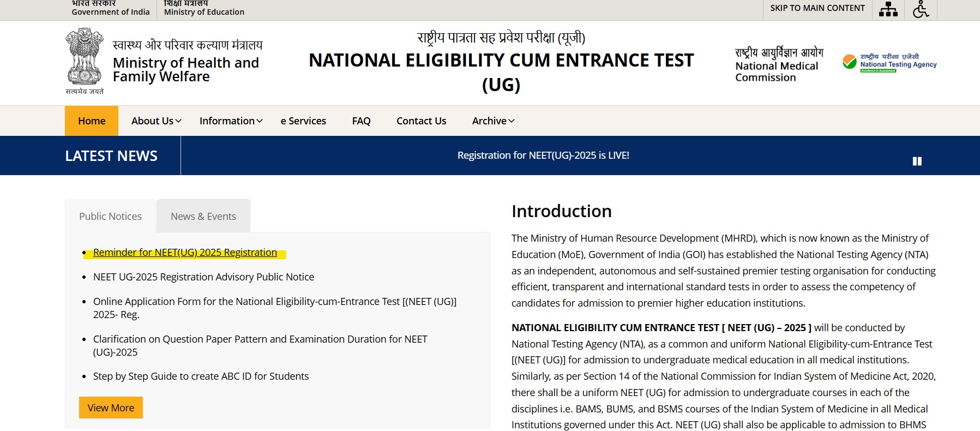The height and width of the screenshot is (431, 980).
Task: Click the National Medical Commission logo
Action: pos(778,65)
